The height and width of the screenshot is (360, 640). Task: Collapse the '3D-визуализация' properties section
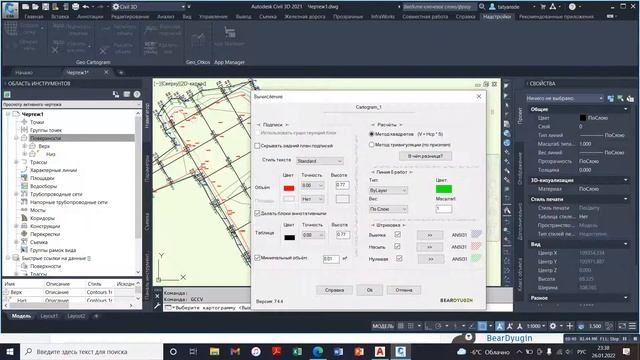626,180
